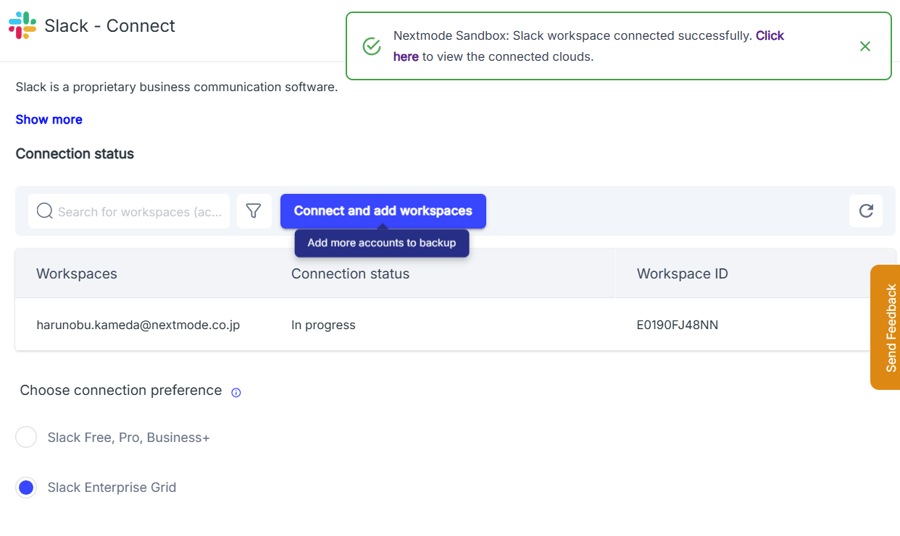Click the info icon beside connection preference
The height and width of the screenshot is (536, 900).
[236, 393]
